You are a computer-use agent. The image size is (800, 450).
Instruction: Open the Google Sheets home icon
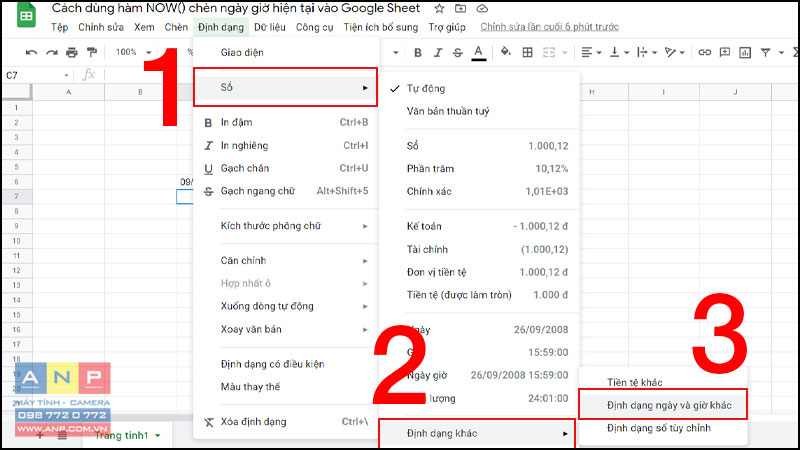pos(26,15)
